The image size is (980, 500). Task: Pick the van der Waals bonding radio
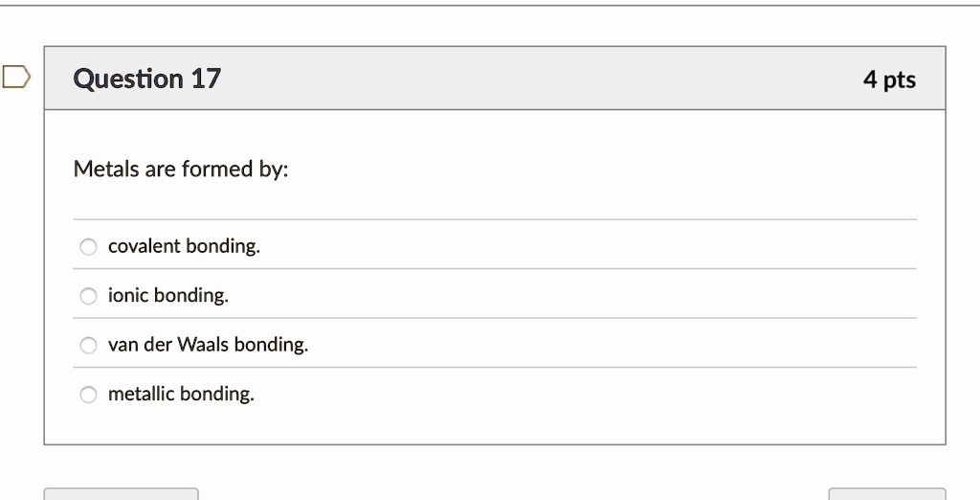point(88,345)
